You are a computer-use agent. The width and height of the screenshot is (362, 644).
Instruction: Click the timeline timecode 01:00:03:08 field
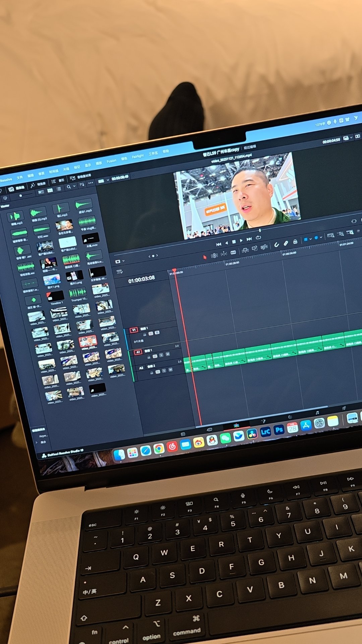click(x=141, y=279)
